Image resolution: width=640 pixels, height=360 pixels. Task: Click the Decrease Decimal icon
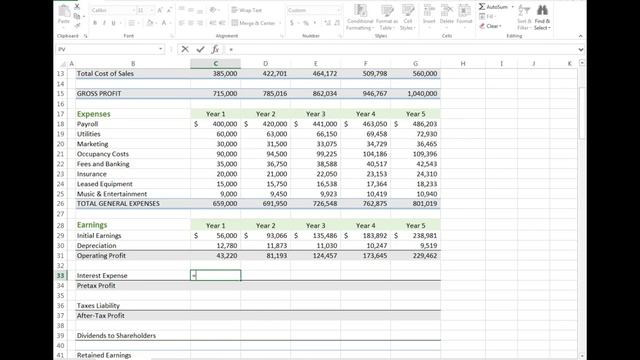(337, 23)
